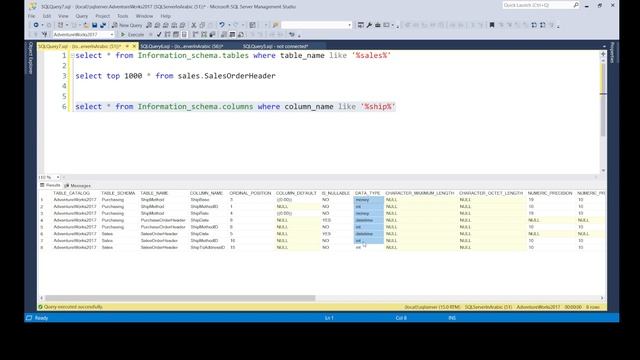
Task: Click the Toggle Bookmark icon
Action: 492,25
